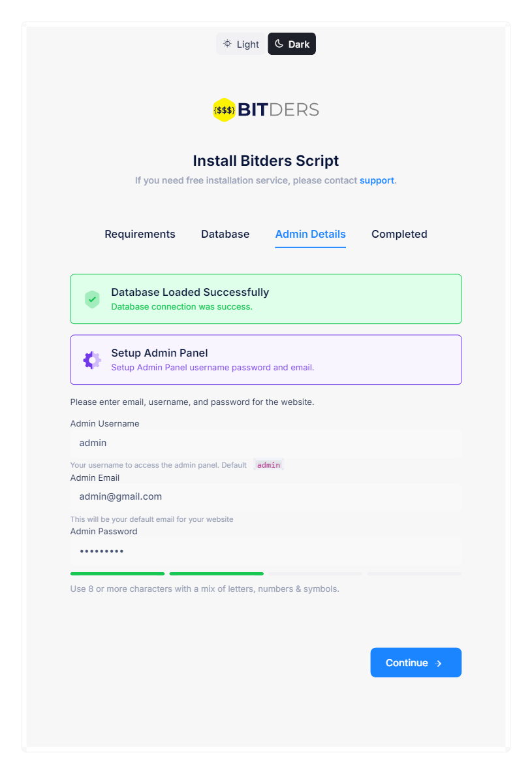
Task: Click the sun icon in Light mode button
Action: pyautogui.click(x=227, y=44)
